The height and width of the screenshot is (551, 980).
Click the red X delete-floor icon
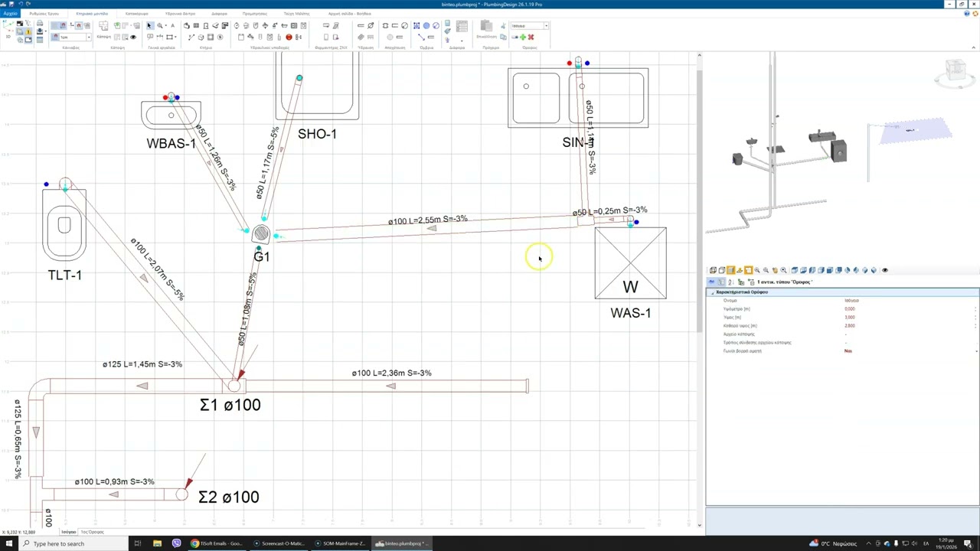(x=531, y=37)
